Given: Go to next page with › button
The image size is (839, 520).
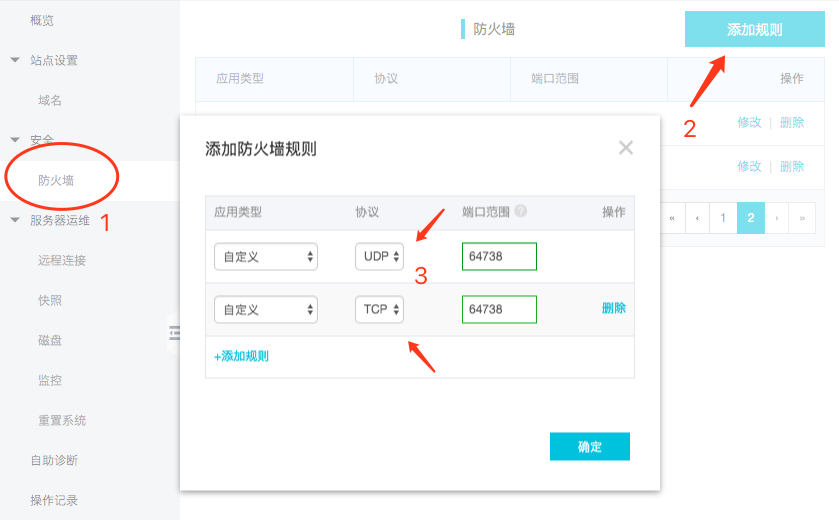Looking at the screenshot, I should pos(776,218).
